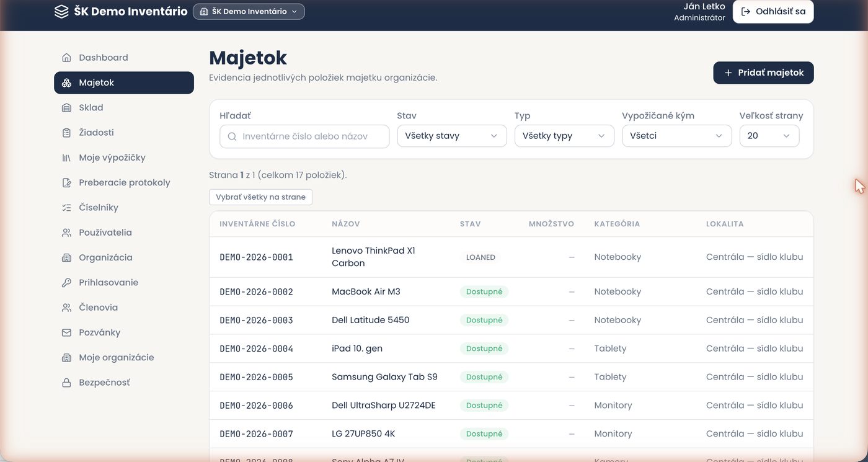Click the Pozvánky envelope icon
The image size is (868, 462).
click(66, 332)
